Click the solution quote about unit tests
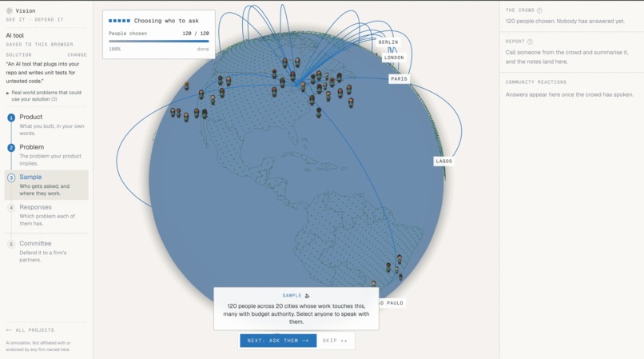Image resolution: width=644 pixels, height=359 pixels. (x=42, y=73)
